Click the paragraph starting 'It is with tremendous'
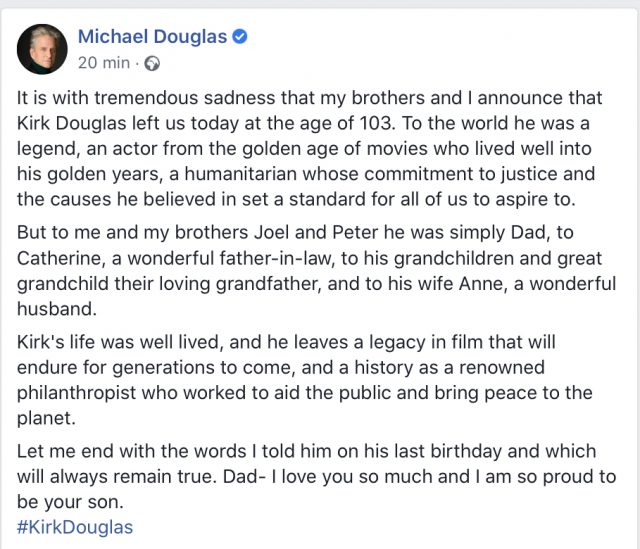The height and width of the screenshot is (549, 640). tap(309, 149)
